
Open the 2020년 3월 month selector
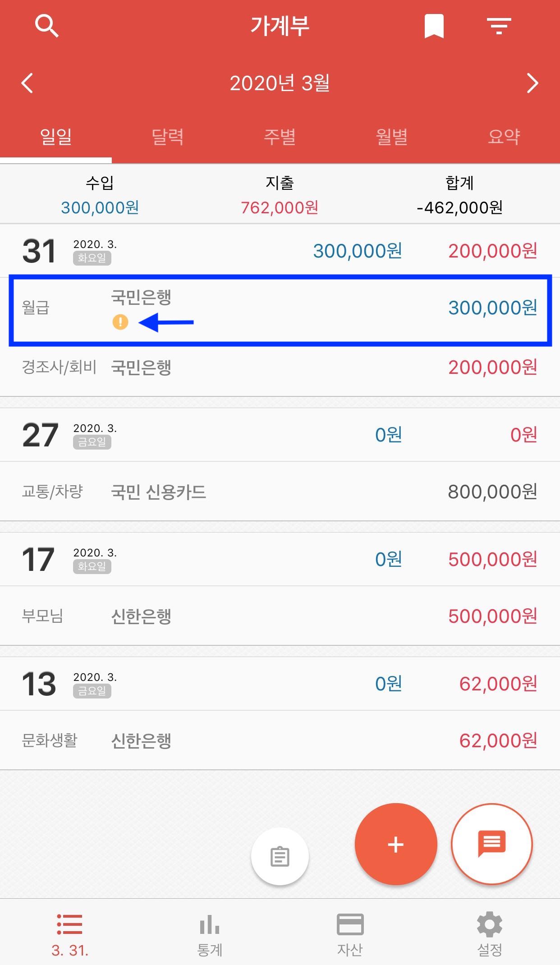[x=280, y=83]
